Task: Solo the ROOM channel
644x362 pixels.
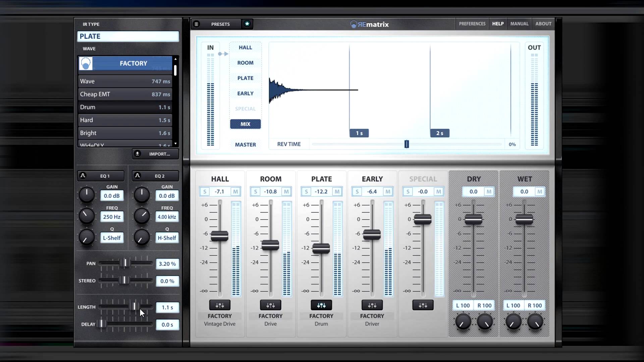Action: pos(256,191)
